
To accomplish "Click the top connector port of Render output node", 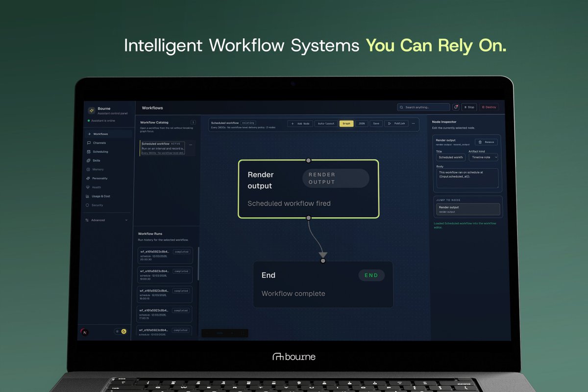I will (308, 160).
